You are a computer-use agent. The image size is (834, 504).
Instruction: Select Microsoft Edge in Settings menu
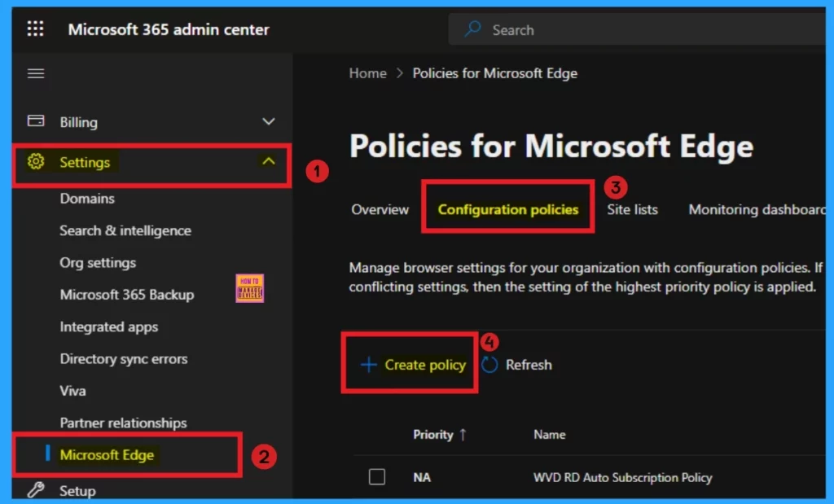pos(107,454)
